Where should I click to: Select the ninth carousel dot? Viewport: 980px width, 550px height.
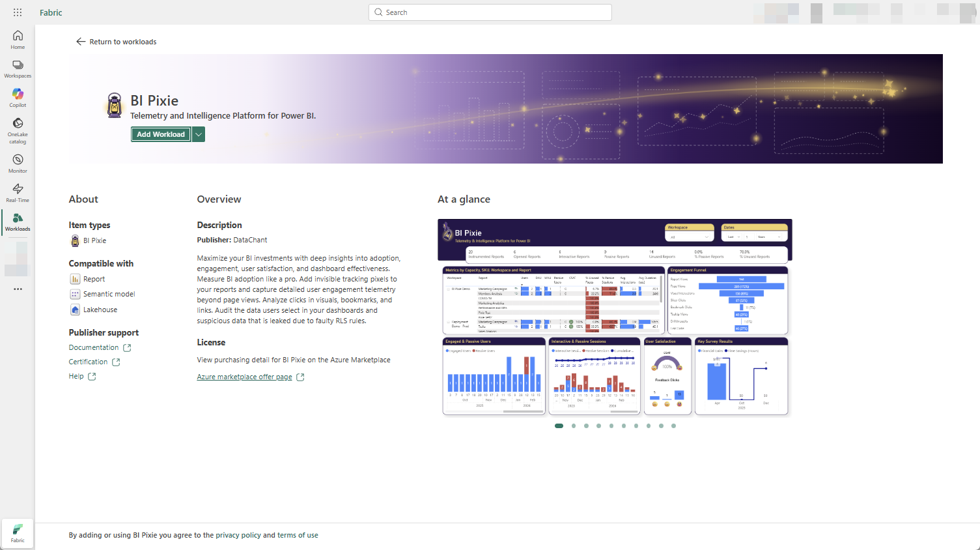(661, 426)
